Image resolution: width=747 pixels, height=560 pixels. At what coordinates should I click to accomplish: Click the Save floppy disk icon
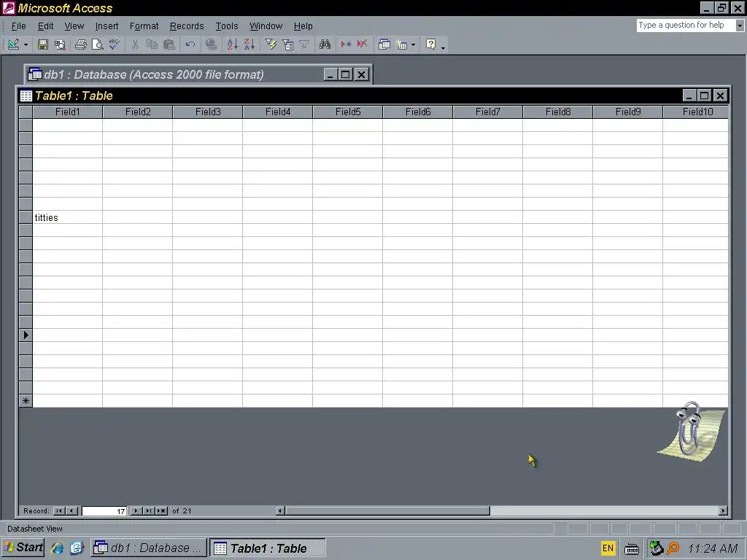coord(43,44)
